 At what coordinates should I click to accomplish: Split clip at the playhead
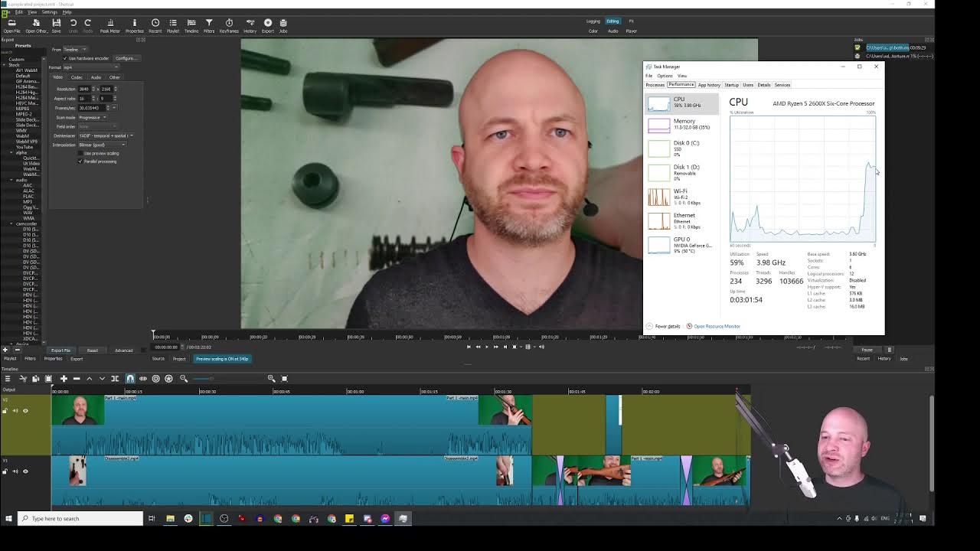[115, 379]
